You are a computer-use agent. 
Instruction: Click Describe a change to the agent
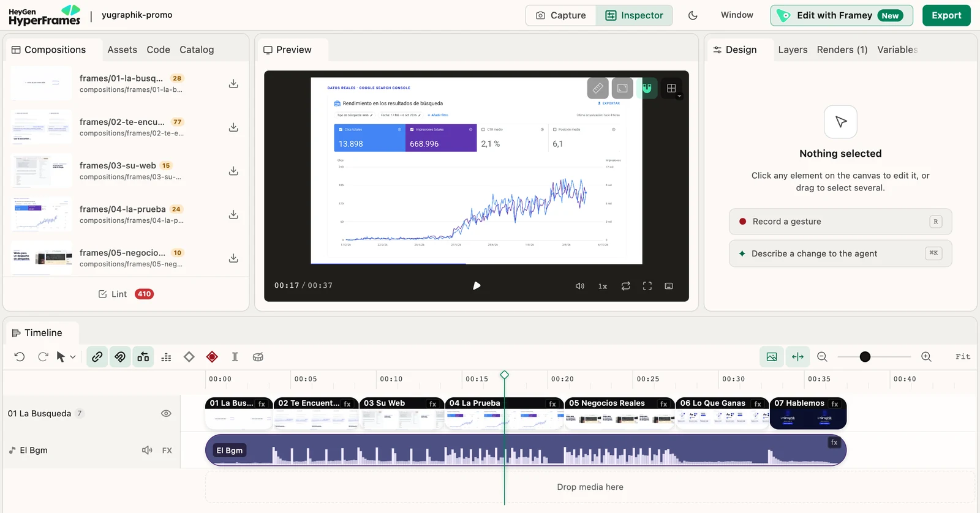(x=840, y=253)
